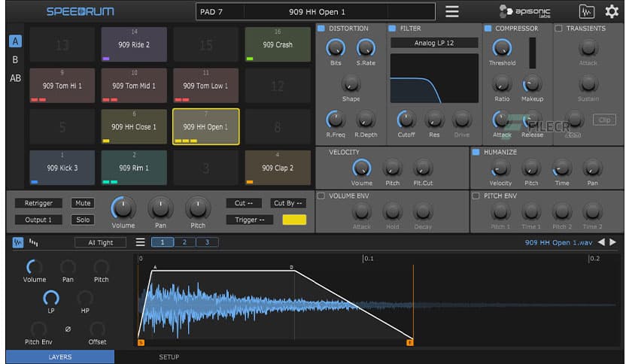Load the previous sample with left arrow
Viewport: 629px width, 364px height.
click(x=601, y=242)
